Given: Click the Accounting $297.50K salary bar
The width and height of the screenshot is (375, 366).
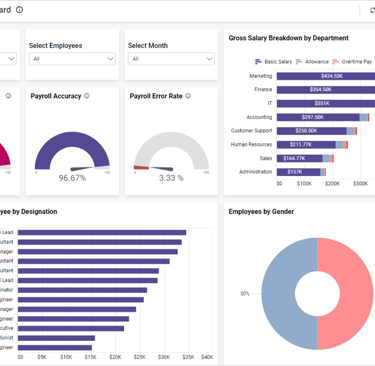Looking at the screenshot, I should click(318, 117).
